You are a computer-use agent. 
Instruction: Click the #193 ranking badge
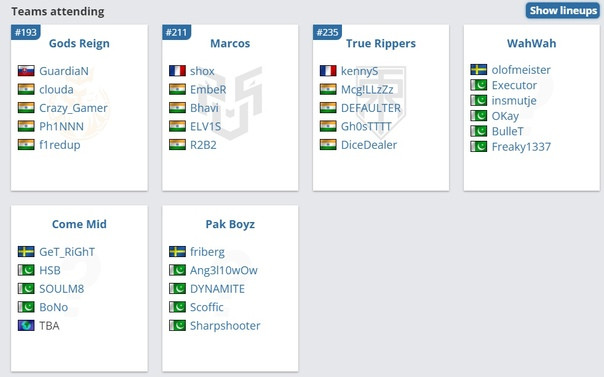(25, 32)
